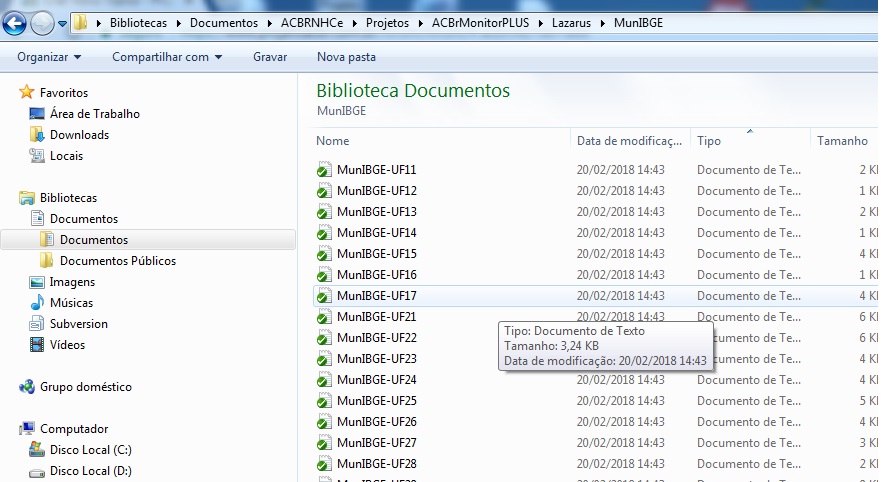The image size is (887, 482).
Task: Navigate to Documentos in the breadcrumb
Action: click(223, 23)
